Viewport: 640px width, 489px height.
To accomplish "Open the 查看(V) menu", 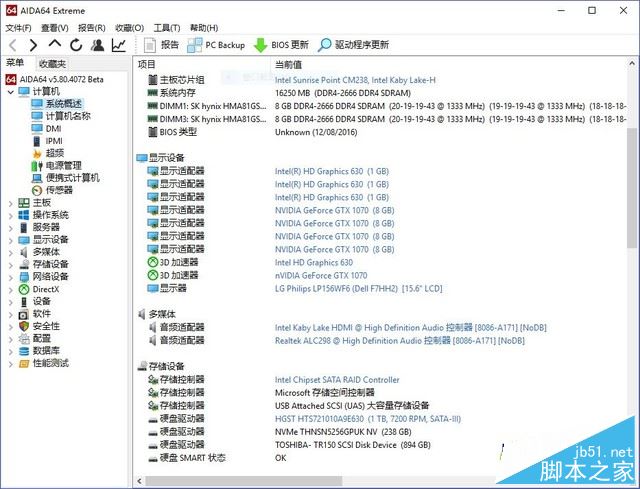I will click(x=55, y=28).
